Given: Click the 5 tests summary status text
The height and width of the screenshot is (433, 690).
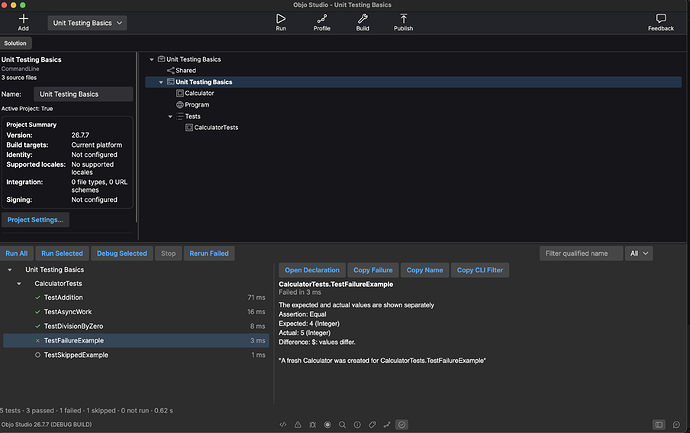Looking at the screenshot, I should click(86, 411).
